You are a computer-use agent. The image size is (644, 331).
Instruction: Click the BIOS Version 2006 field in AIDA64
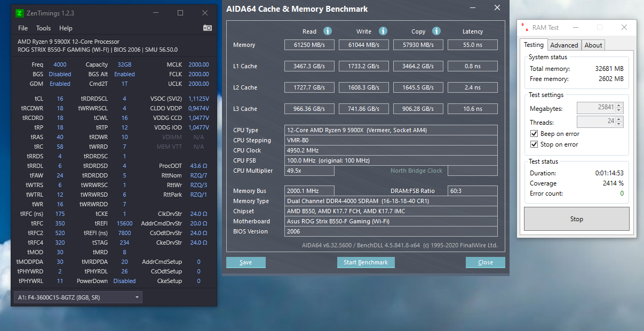391,231
